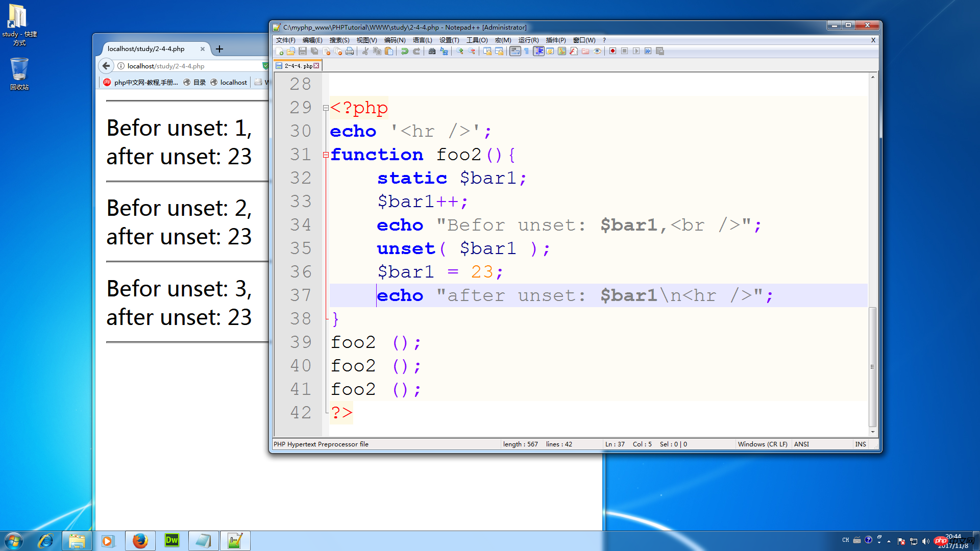Viewport: 980px width, 551px height.
Task: Open the 文件(F) menu
Action: point(285,40)
